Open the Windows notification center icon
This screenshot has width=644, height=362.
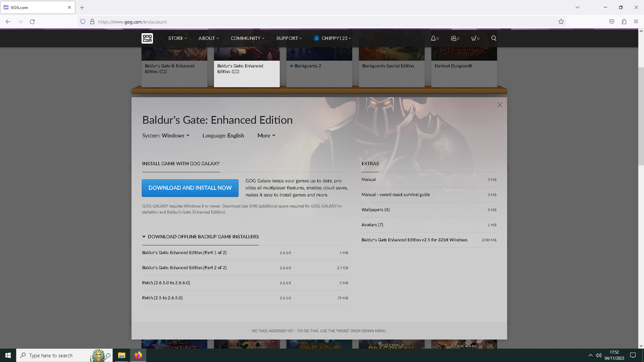click(x=633, y=355)
